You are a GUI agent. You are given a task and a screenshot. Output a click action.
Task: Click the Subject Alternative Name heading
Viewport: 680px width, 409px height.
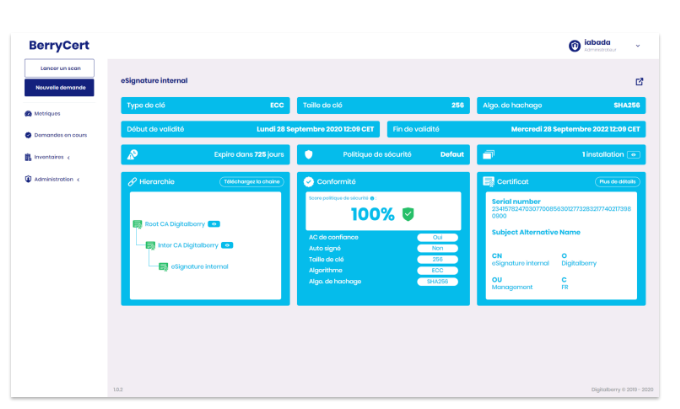pyautogui.click(x=536, y=232)
